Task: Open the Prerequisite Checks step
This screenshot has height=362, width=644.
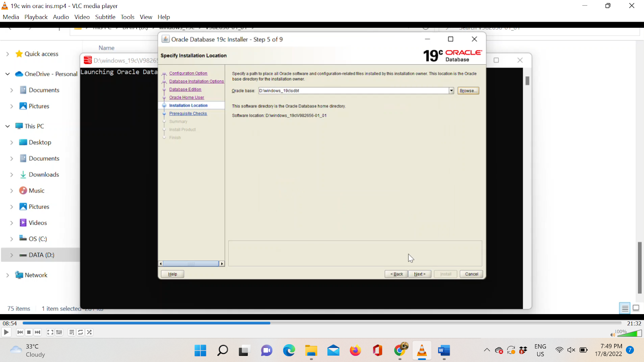Action: tap(188, 113)
